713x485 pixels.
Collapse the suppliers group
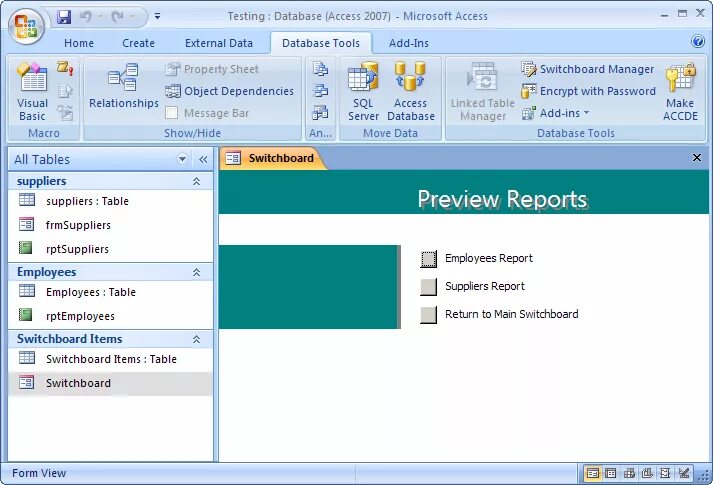tap(196, 181)
